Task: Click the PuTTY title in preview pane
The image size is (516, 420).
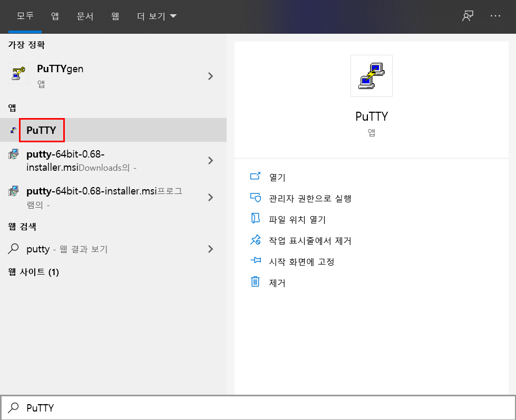Action: (x=372, y=116)
